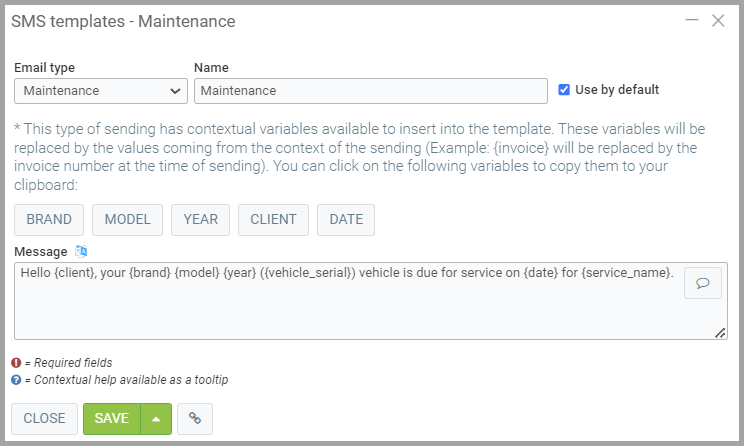The image size is (744, 446).
Task: Click the translate icon beside Message label
Action: coord(82,251)
